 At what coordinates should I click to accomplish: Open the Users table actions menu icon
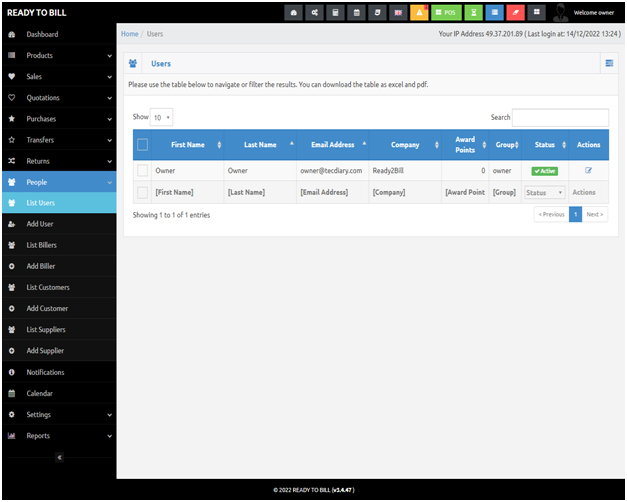pos(609,64)
